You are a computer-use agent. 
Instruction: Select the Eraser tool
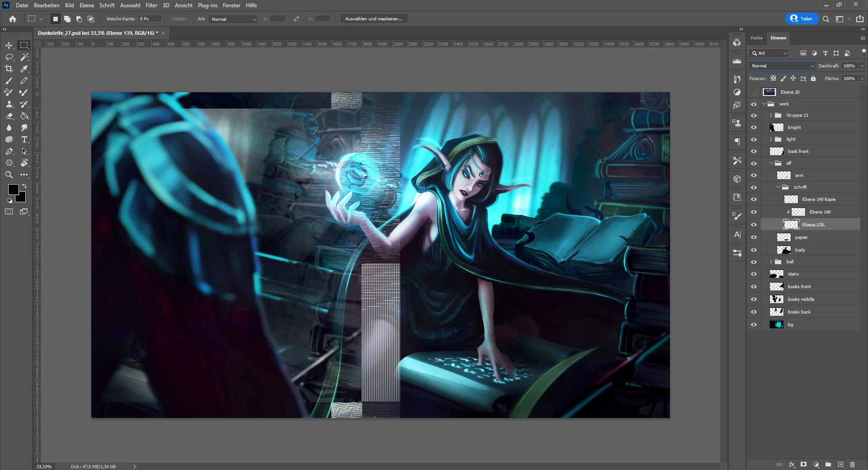(9, 116)
